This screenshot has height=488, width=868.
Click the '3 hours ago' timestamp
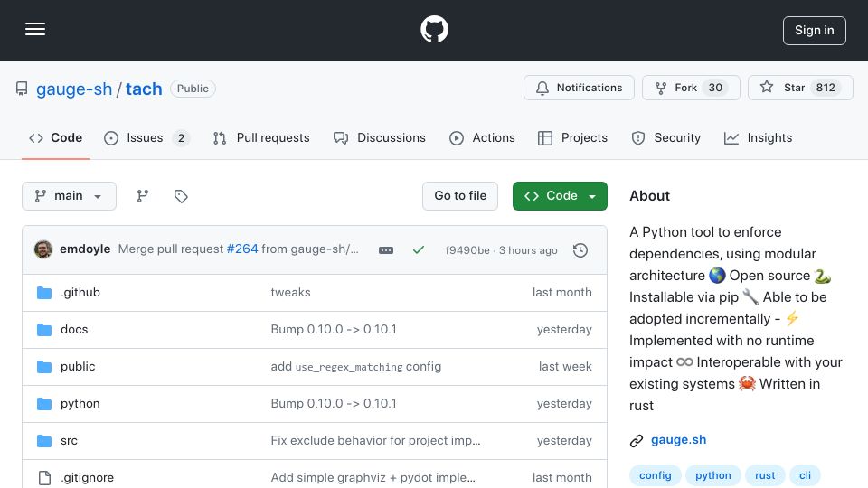pyautogui.click(x=528, y=250)
